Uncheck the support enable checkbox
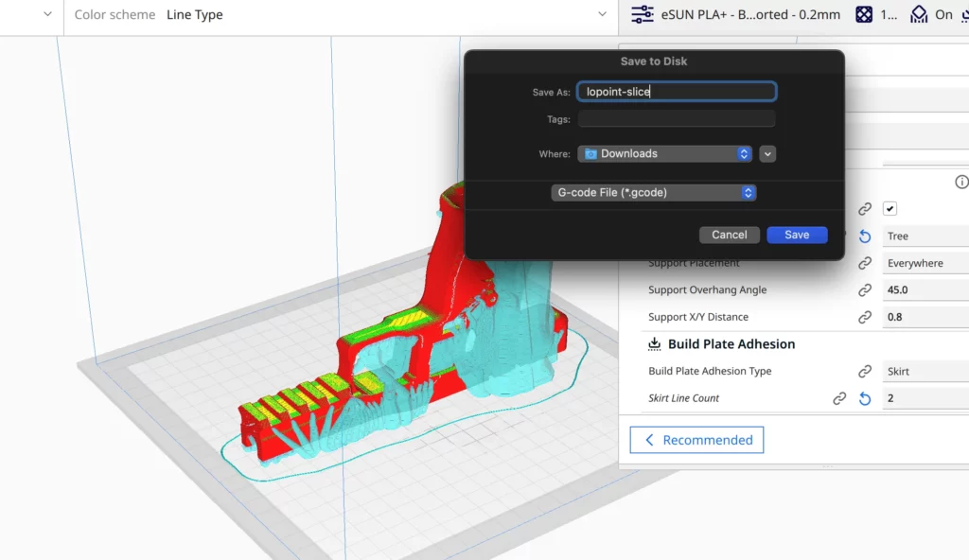The height and width of the screenshot is (560, 969). (x=890, y=208)
